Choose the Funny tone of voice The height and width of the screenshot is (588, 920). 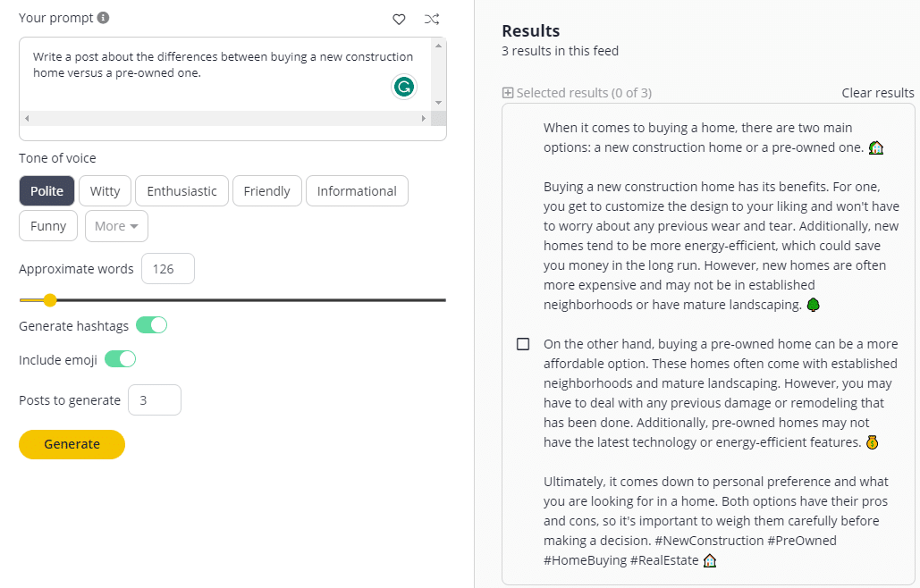click(47, 225)
